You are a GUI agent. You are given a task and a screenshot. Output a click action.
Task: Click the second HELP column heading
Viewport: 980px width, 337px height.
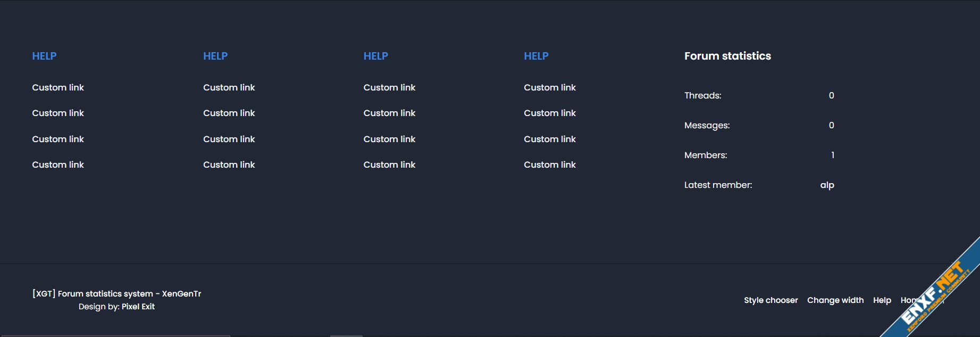point(215,56)
